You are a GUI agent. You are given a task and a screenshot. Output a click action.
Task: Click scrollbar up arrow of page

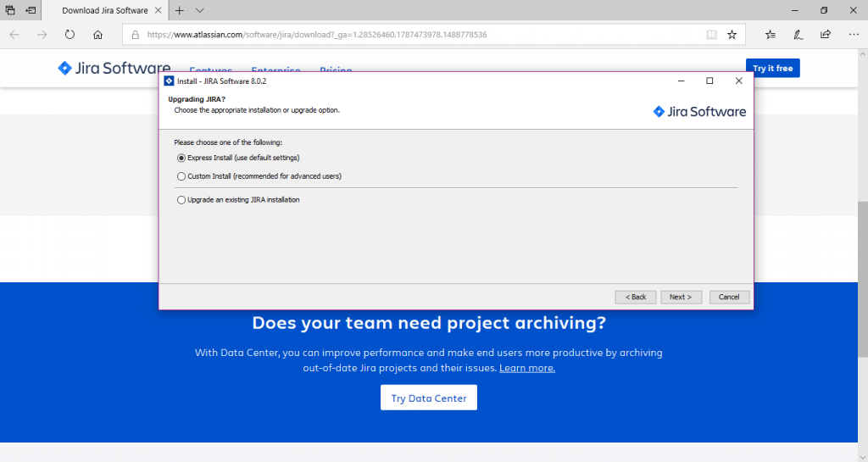coord(862,54)
